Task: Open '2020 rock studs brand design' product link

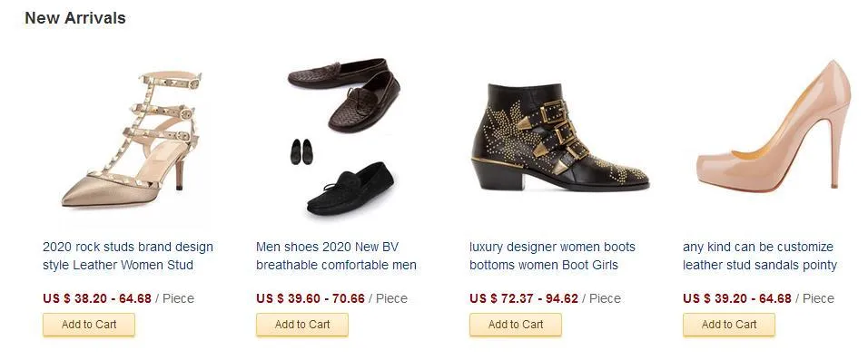Action: [128, 247]
